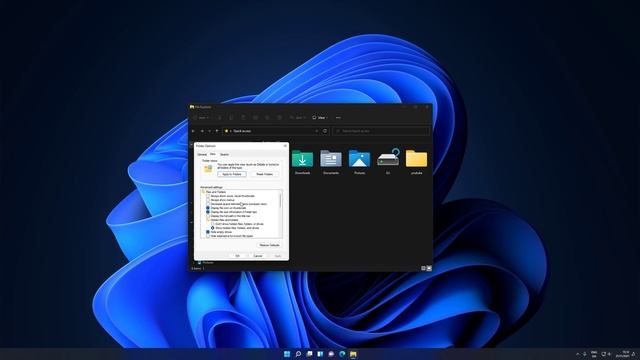Collapse the Hidden files and folders node
This screenshot has height=360, width=640.
[x=208, y=220]
